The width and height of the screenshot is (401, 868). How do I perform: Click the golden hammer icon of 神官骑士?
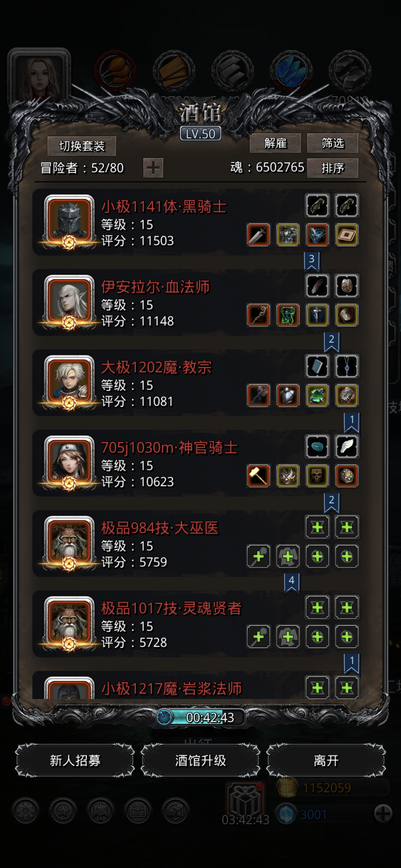[x=258, y=475]
